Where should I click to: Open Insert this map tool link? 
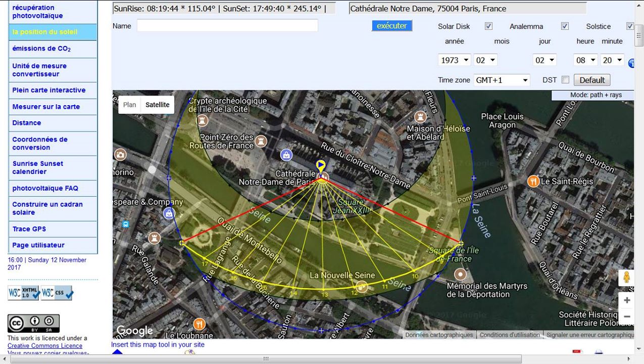click(x=158, y=345)
